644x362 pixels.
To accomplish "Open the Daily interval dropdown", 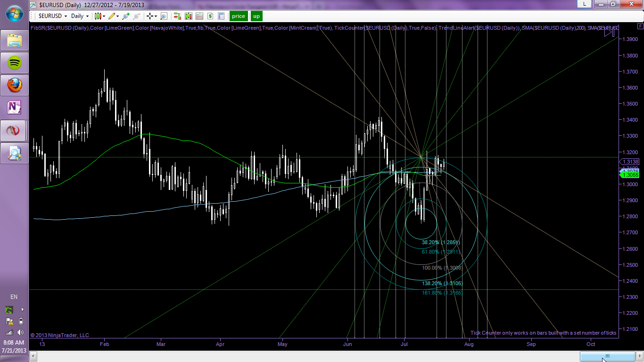I will pyautogui.click(x=80, y=16).
